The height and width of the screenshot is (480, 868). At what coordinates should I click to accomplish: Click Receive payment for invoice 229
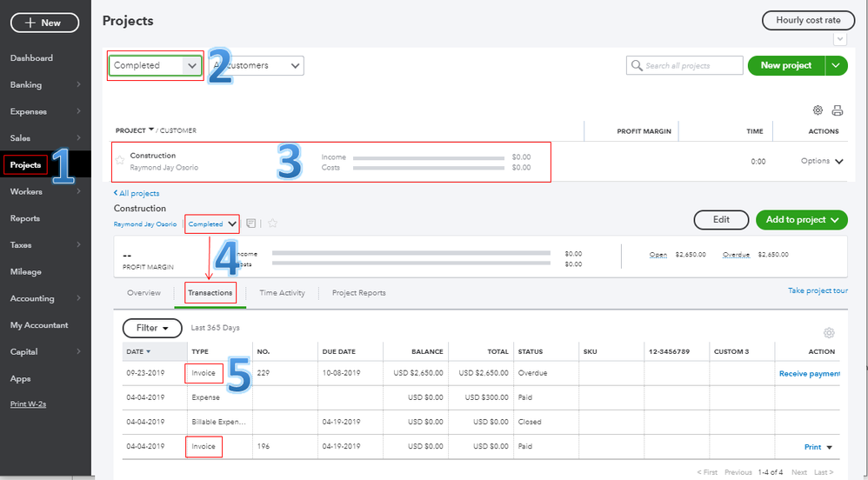point(810,374)
